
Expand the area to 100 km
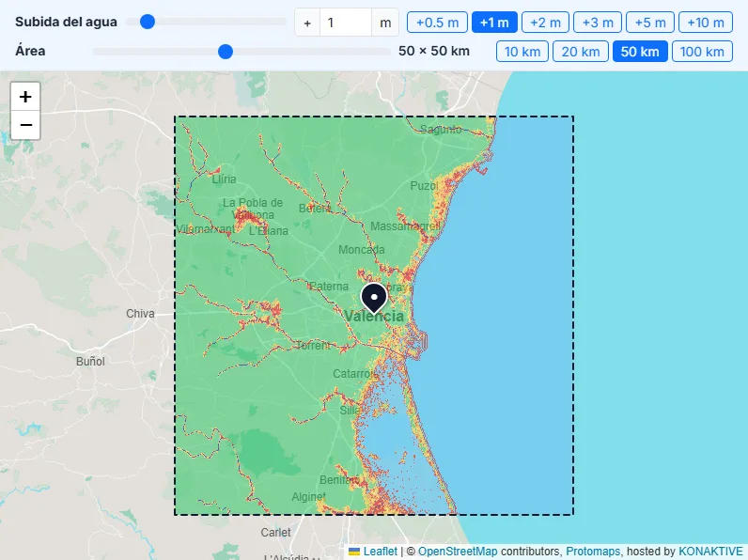702,52
